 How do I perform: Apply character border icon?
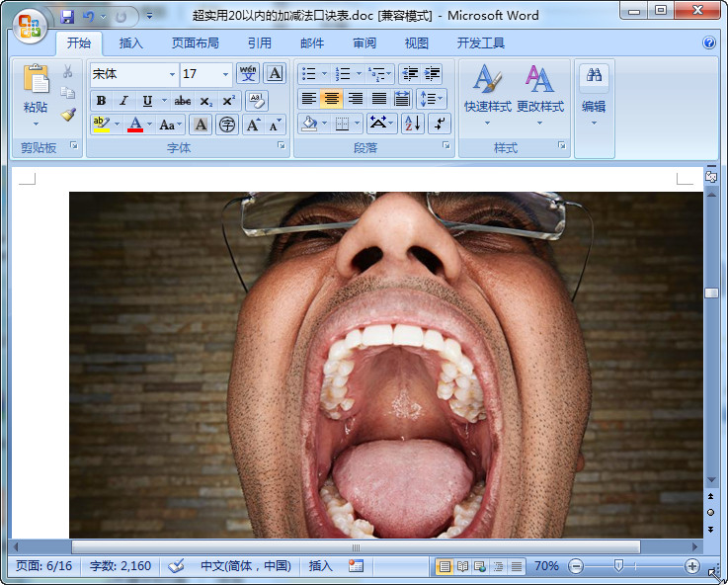click(x=275, y=73)
